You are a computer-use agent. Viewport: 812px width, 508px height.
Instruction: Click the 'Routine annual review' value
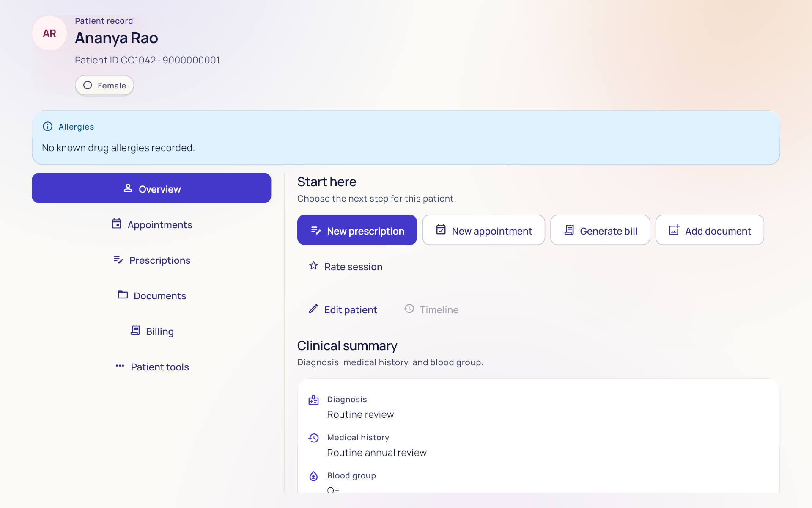click(377, 453)
